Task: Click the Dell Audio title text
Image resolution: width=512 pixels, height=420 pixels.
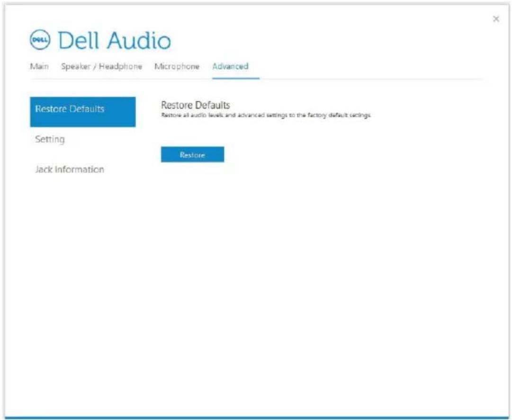Action: 114,40
